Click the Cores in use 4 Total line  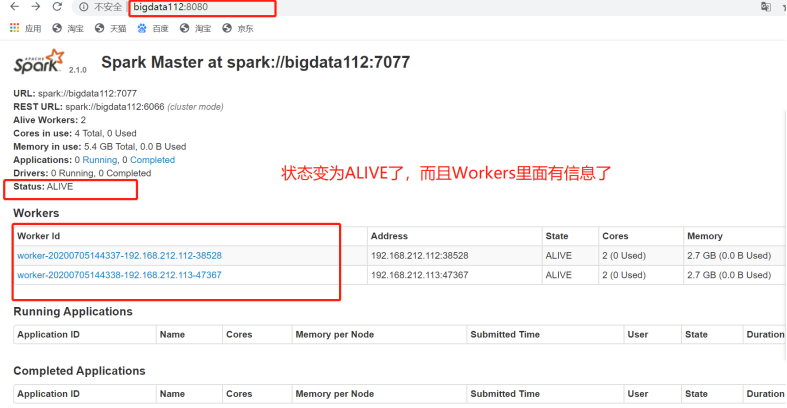(x=75, y=133)
